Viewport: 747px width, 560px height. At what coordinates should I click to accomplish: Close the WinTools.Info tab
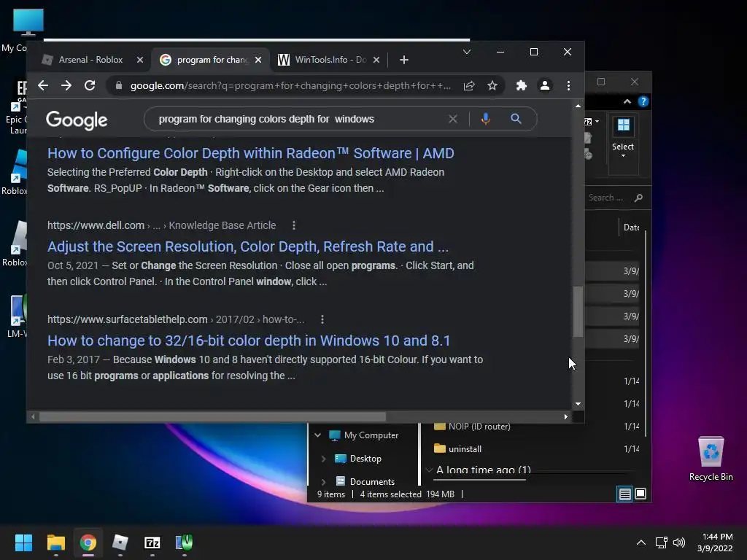376,60
